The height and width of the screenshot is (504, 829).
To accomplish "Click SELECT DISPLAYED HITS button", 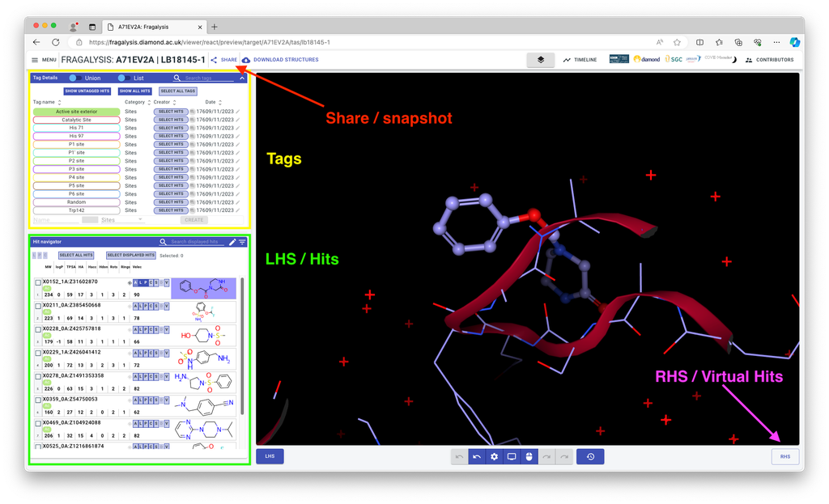I will 131,255.
